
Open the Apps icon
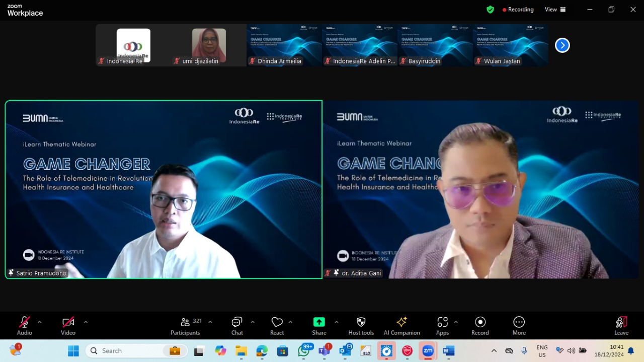coord(442,322)
